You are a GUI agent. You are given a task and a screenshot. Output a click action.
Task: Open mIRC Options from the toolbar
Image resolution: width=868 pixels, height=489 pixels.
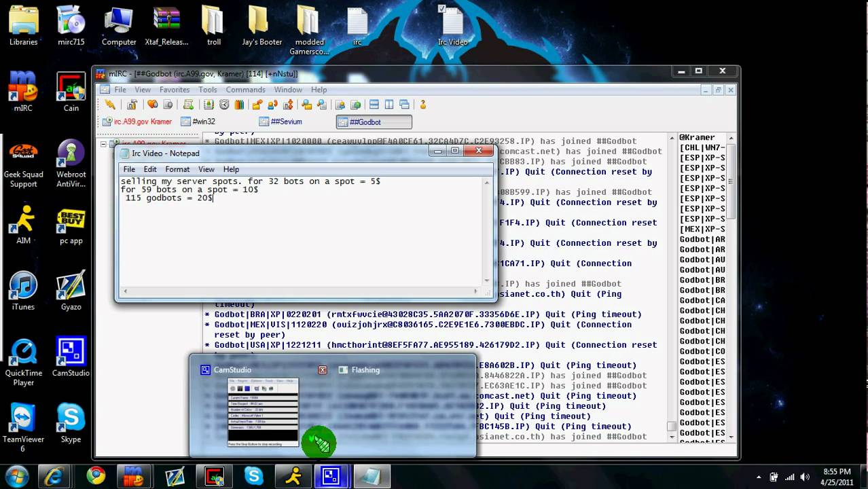[132, 105]
